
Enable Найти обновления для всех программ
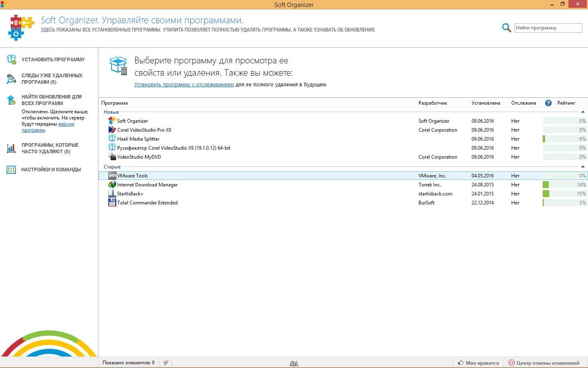(x=51, y=100)
